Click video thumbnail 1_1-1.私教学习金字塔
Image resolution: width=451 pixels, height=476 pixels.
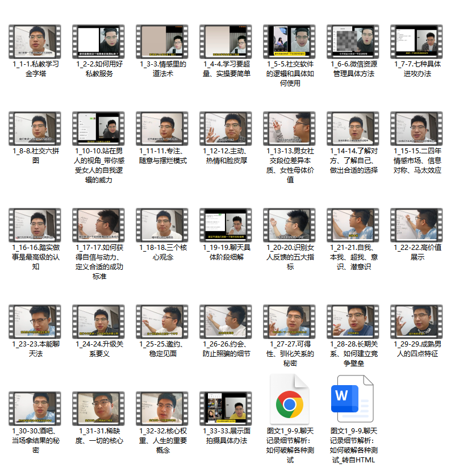[35, 41]
